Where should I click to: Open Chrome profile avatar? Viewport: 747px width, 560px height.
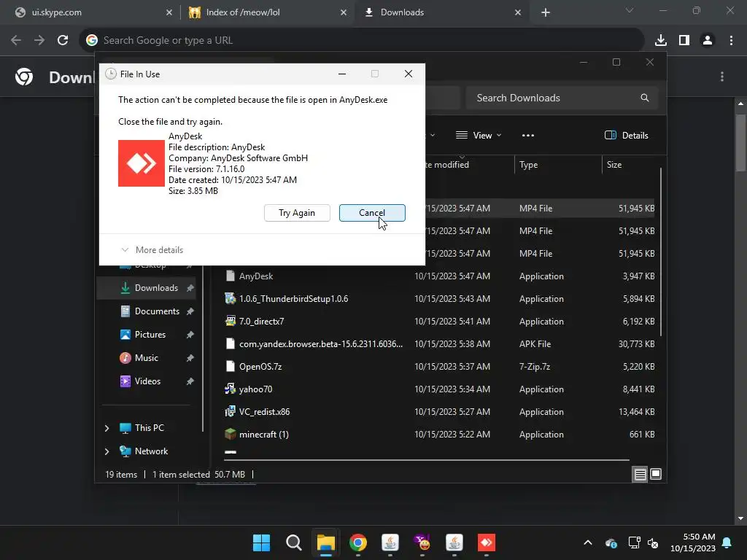tap(708, 41)
